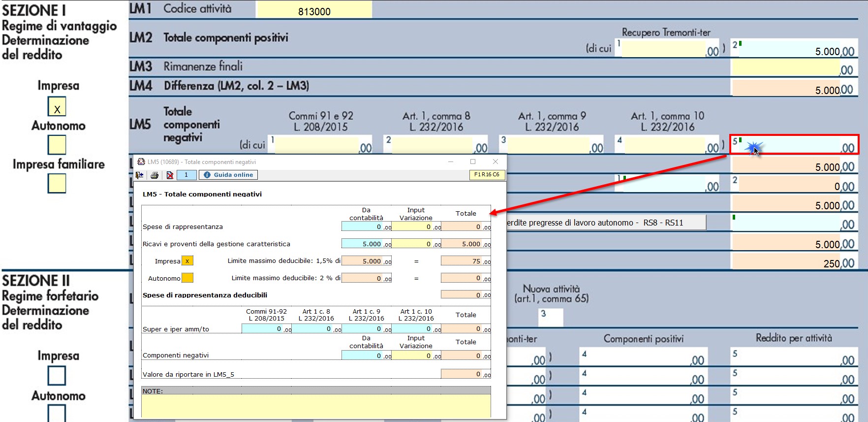Print the LM5 detail form
868x422 pixels.
155,175
